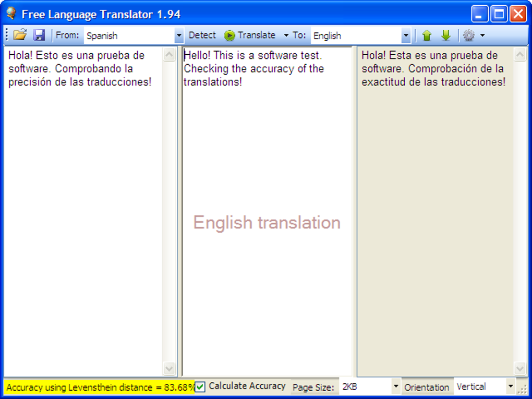Viewport: 532px width, 399px height.
Task: Open settings via the gear icon
Action: click(469, 35)
